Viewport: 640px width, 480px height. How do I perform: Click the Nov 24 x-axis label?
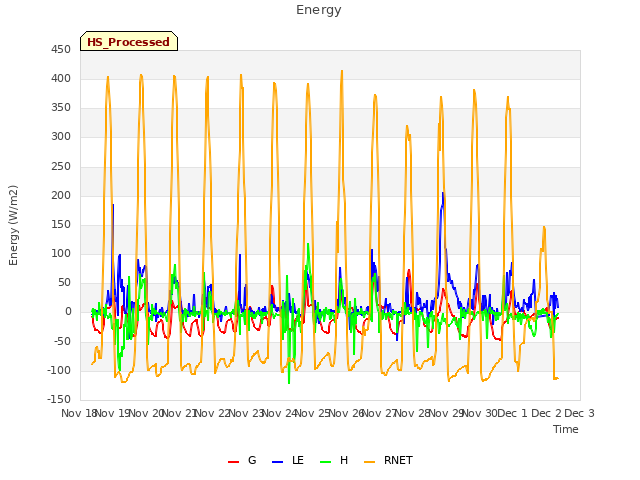[280, 413]
